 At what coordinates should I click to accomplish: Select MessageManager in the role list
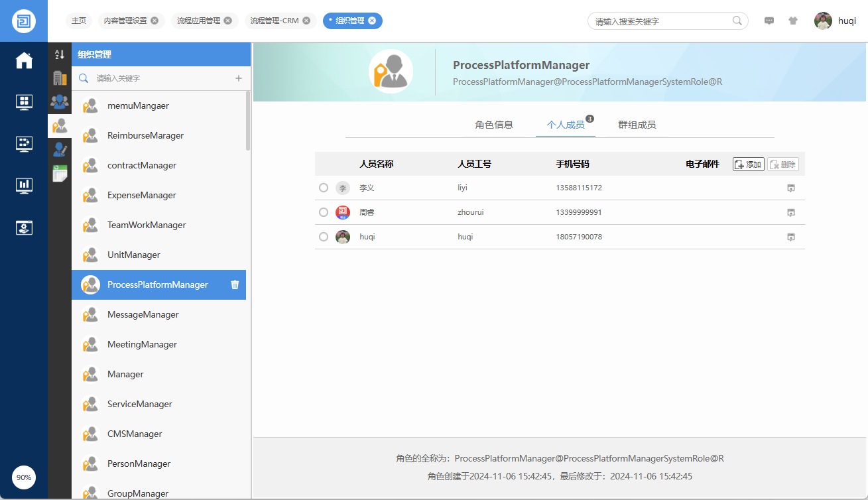click(143, 314)
